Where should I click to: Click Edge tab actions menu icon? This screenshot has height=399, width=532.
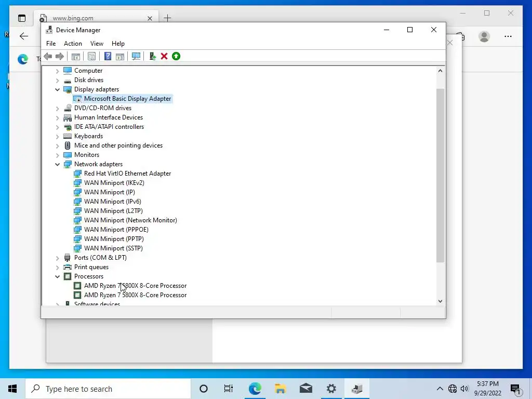click(22, 18)
